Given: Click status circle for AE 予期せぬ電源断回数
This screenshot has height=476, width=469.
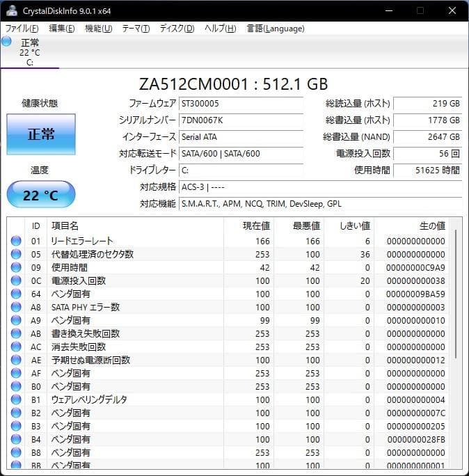Looking at the screenshot, I should [16, 360].
